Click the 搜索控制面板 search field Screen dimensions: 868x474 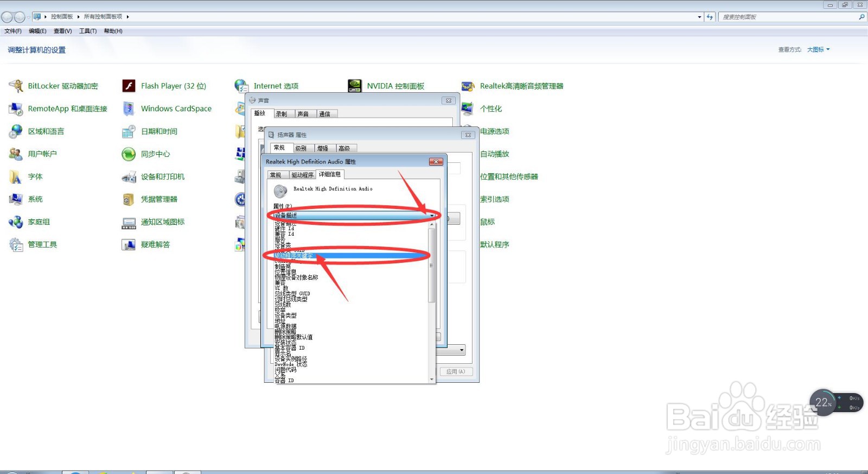click(x=788, y=17)
